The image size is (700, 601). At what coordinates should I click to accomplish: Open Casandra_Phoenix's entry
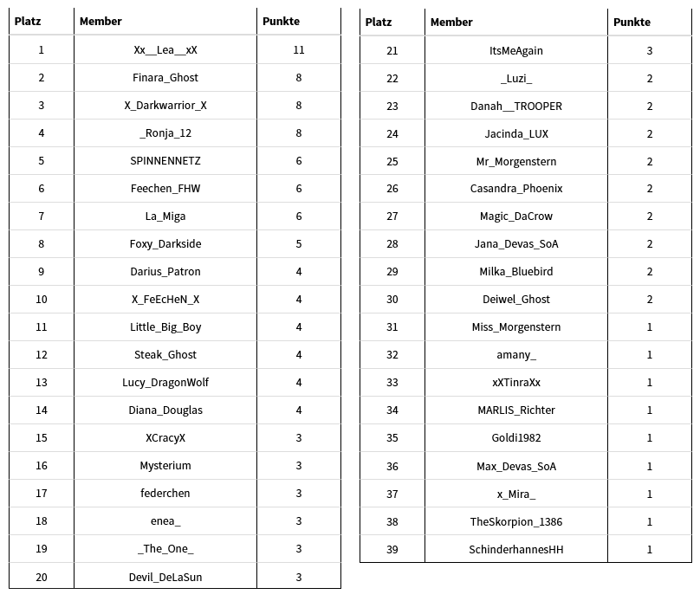click(x=516, y=189)
